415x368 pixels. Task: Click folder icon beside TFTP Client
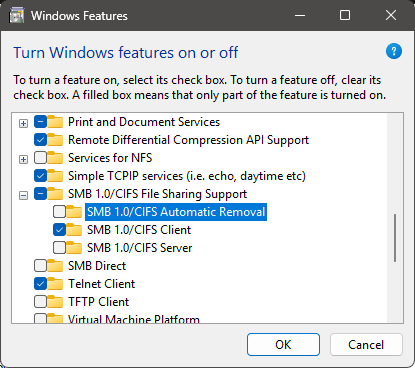(55, 302)
